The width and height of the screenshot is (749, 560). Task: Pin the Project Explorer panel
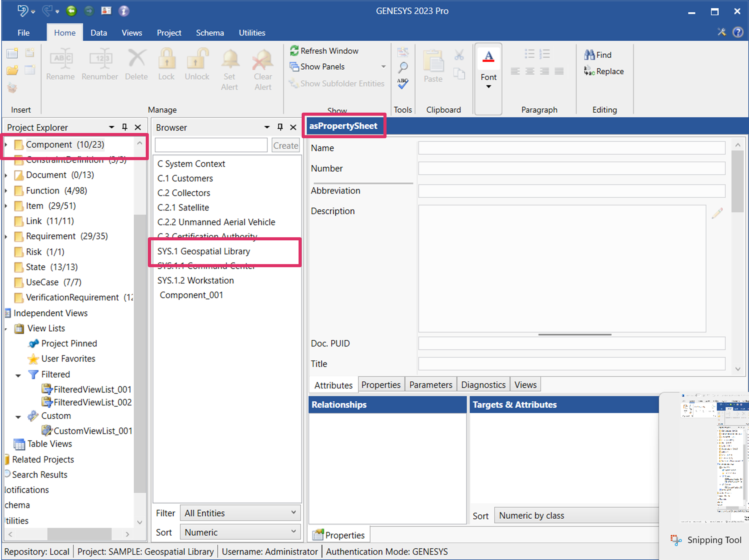(x=125, y=127)
